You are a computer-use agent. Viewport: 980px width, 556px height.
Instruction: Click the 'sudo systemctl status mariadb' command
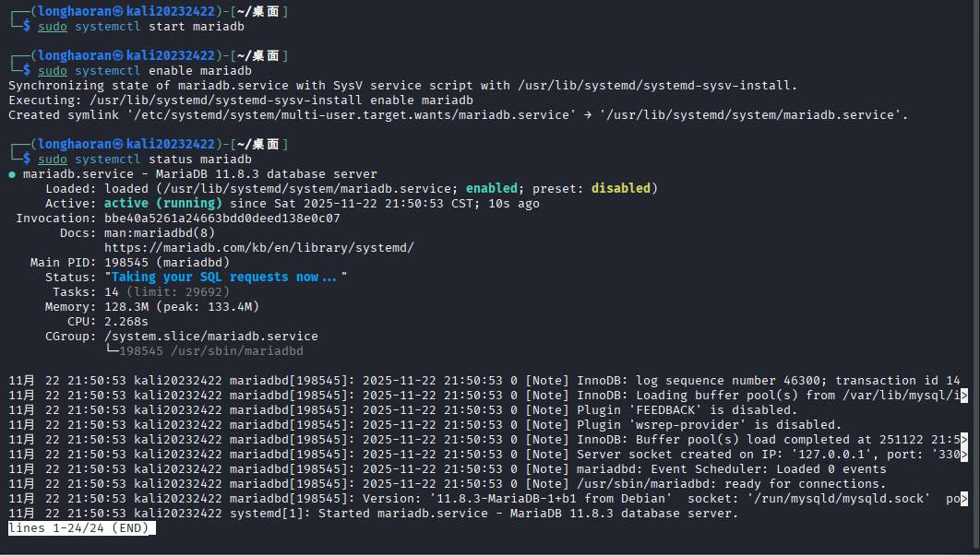pos(145,160)
